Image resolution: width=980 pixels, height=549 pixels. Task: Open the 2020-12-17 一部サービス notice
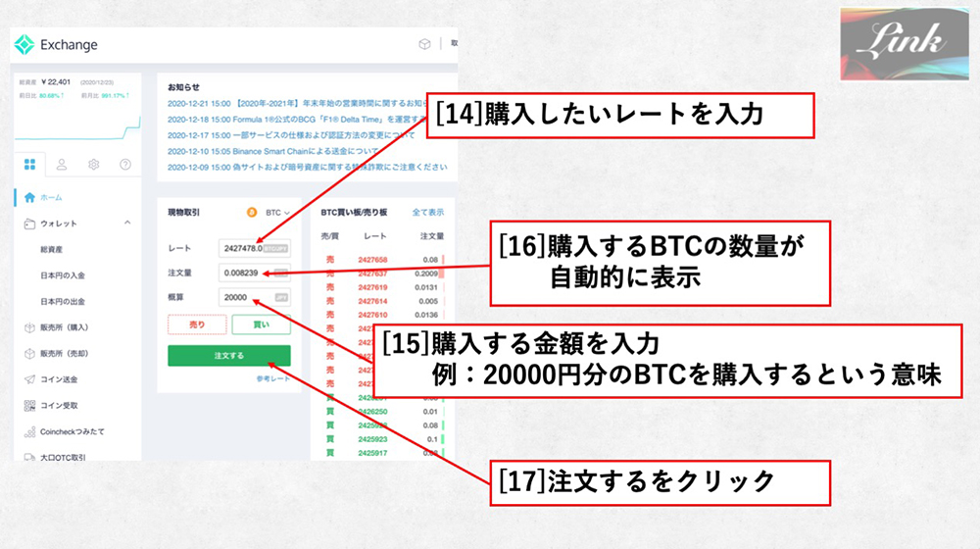point(291,135)
